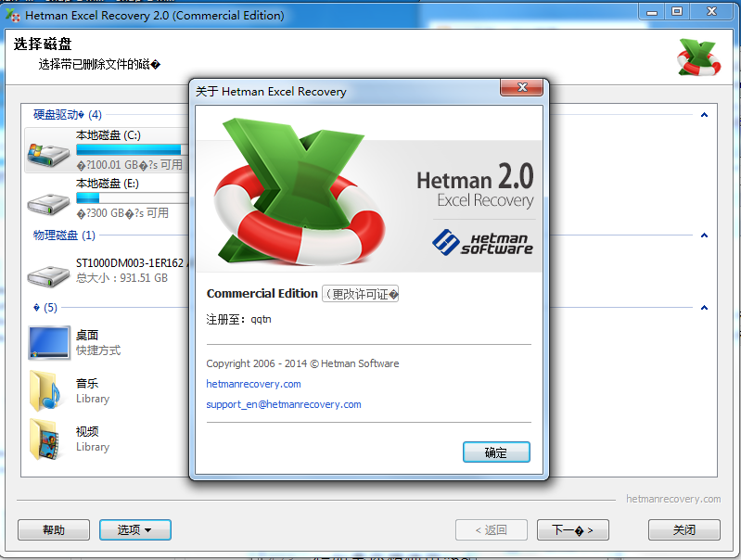This screenshot has height=560, width=741.
Task: Select the local disk C: drive icon
Action: (48, 152)
